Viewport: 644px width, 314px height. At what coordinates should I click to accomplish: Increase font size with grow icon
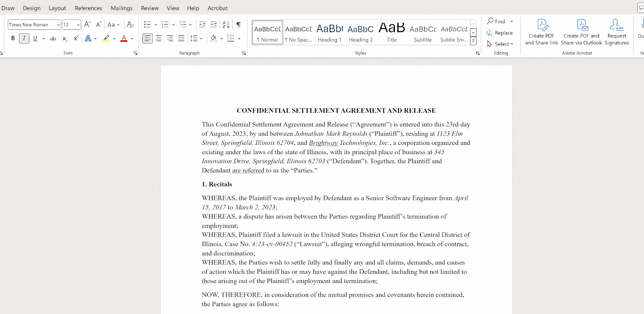click(x=87, y=25)
